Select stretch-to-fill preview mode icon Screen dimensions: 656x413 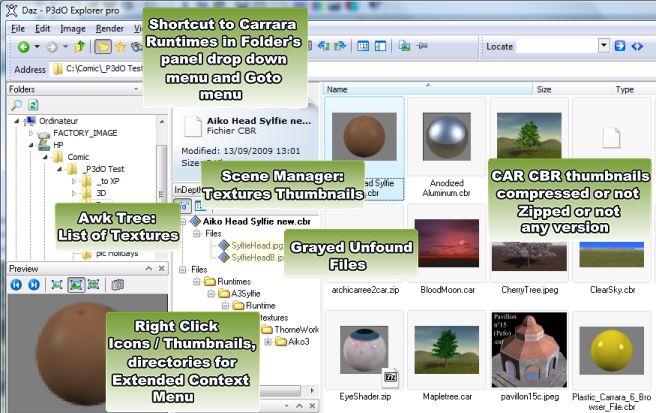(x=93, y=285)
